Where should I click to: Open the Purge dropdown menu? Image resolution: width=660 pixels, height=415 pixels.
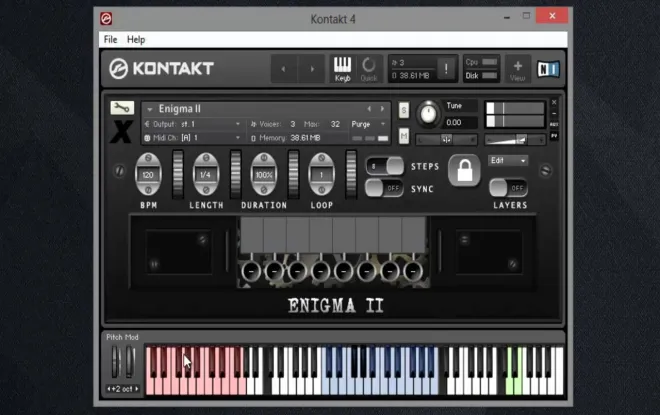(368, 124)
